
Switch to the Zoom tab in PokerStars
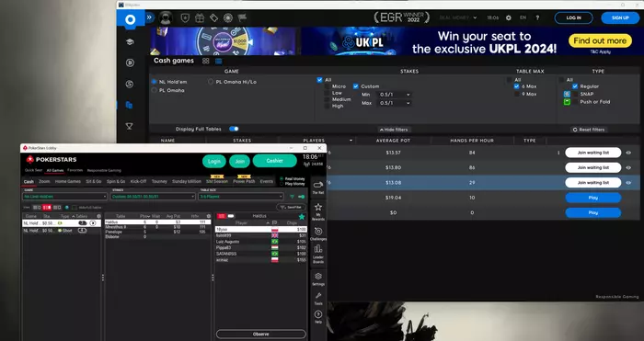[x=44, y=181]
